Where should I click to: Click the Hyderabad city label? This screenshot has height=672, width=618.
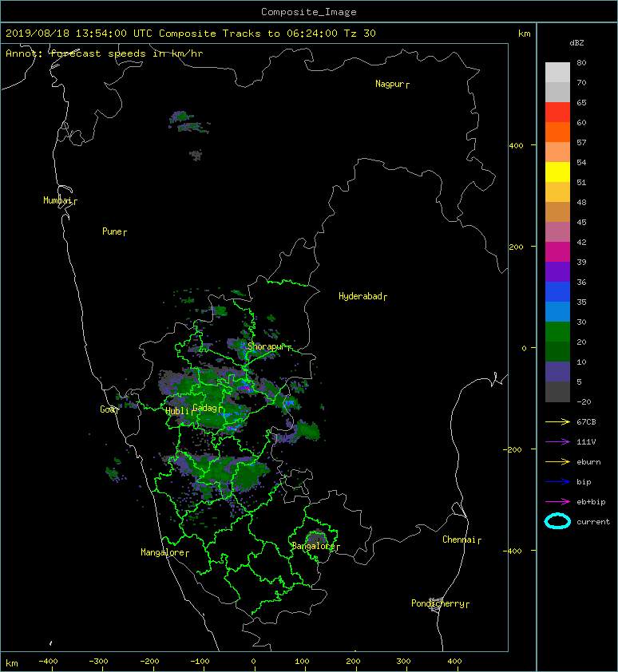360,296
